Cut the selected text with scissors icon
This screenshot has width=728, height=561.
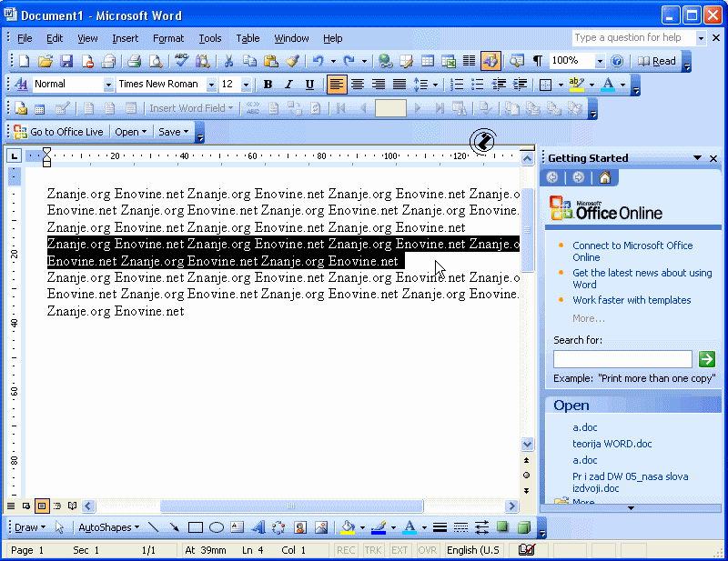[x=228, y=61]
